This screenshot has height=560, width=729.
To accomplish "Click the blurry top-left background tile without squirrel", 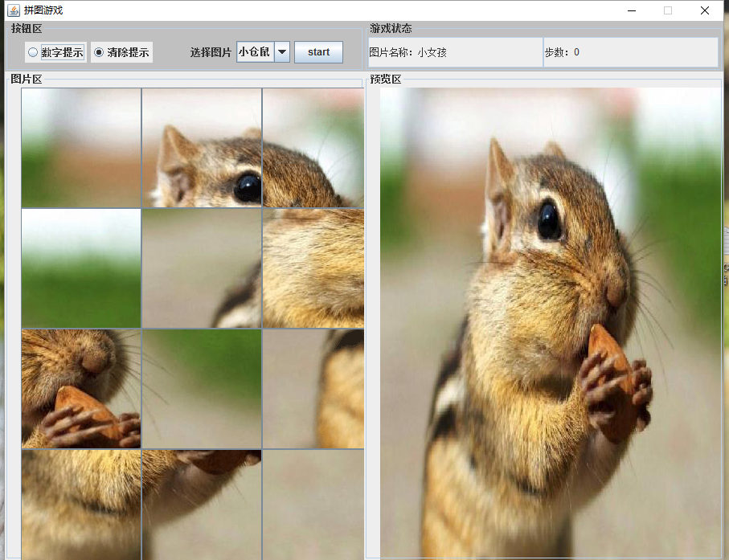I will (81, 148).
